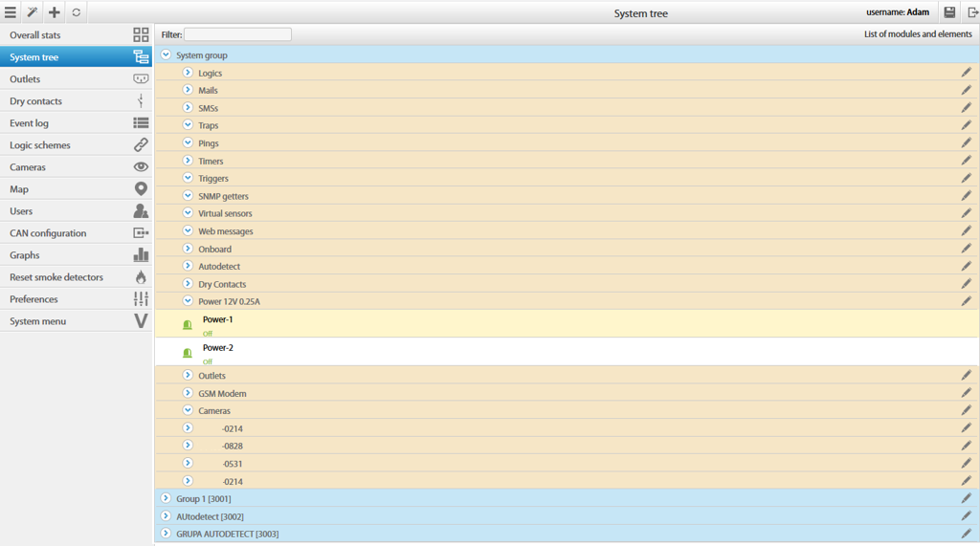Open Reset smoke detectors
This screenshot has height=546, width=980.
coord(77,276)
